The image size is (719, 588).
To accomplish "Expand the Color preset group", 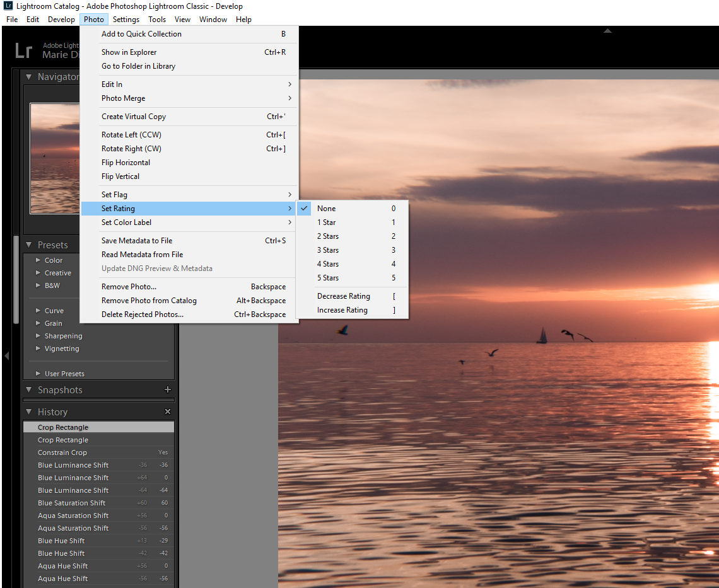I will point(38,260).
